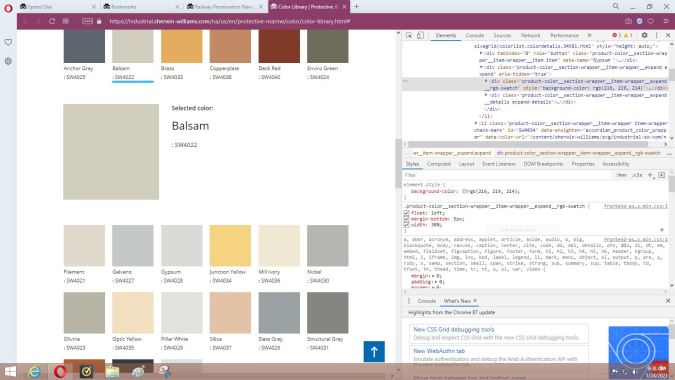Switch to the Bookmarks browser tab
675x380 pixels.
click(142, 6)
